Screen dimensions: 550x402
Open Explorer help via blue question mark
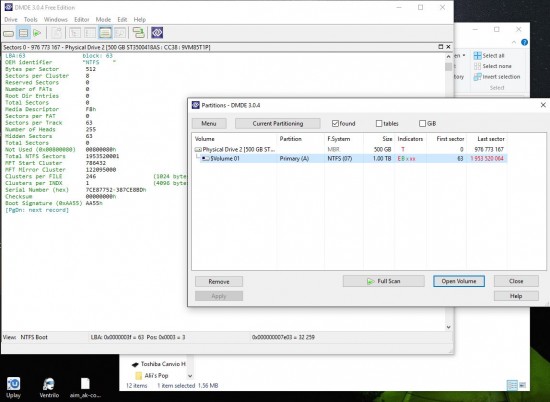pos(524,42)
